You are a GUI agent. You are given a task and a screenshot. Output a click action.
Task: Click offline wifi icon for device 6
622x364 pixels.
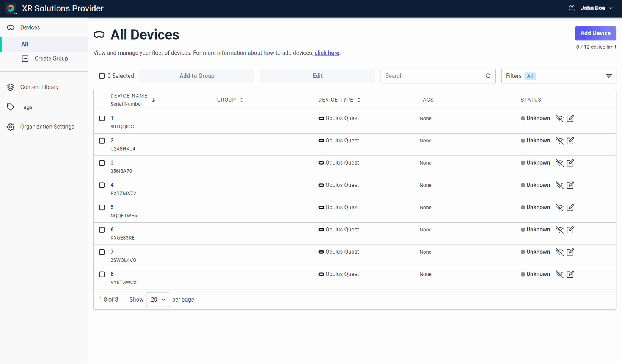click(559, 230)
